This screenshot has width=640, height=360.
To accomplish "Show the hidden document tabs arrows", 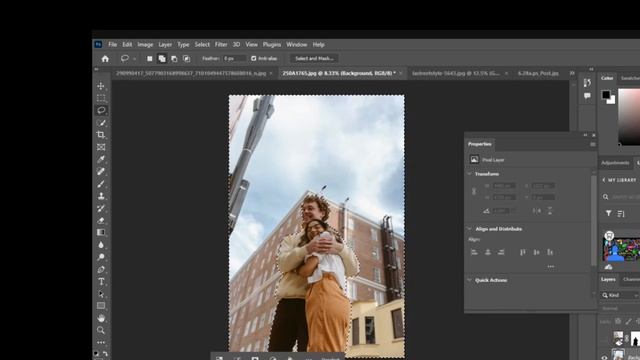I will tap(572, 73).
